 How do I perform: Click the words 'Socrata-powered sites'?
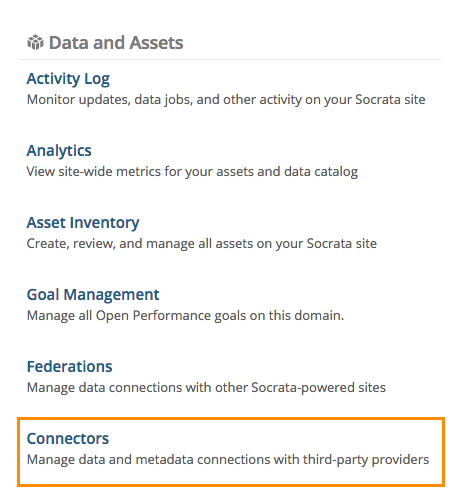[x=318, y=388]
